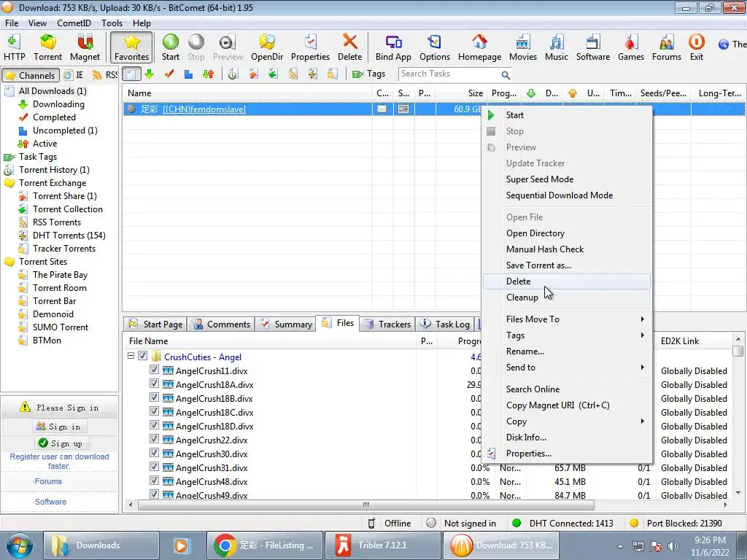The width and height of the screenshot is (747, 560).
Task: Open the Music toolbar icon
Action: 557,47
